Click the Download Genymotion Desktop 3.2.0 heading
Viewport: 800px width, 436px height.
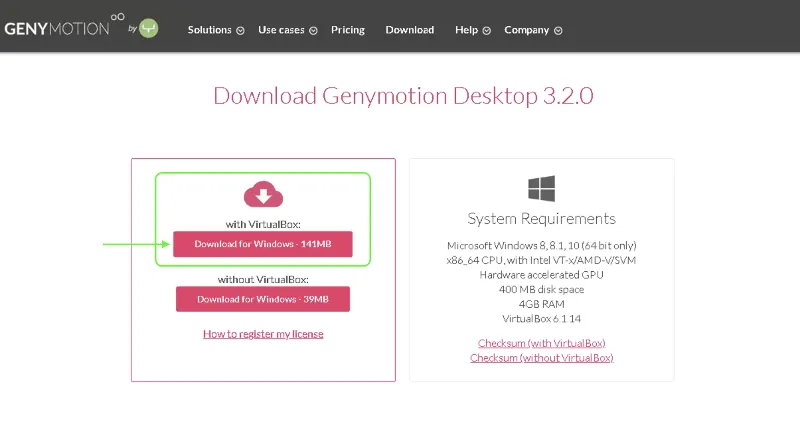point(403,96)
